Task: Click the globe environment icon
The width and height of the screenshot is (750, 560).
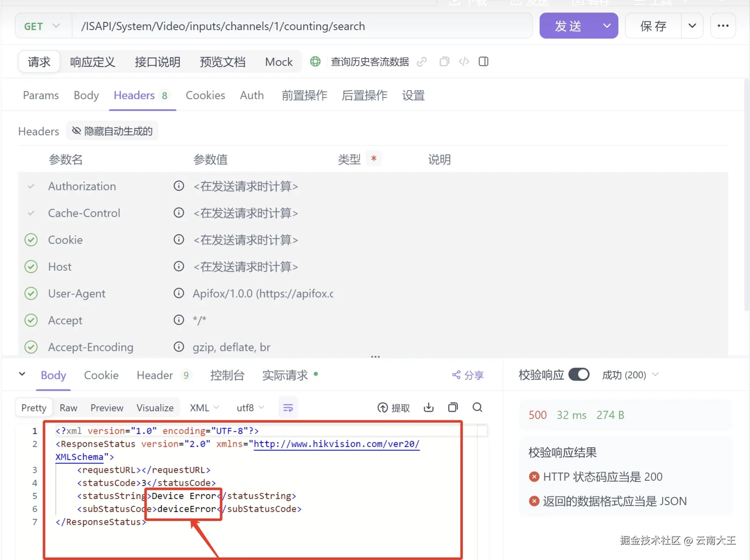Action: click(x=315, y=62)
